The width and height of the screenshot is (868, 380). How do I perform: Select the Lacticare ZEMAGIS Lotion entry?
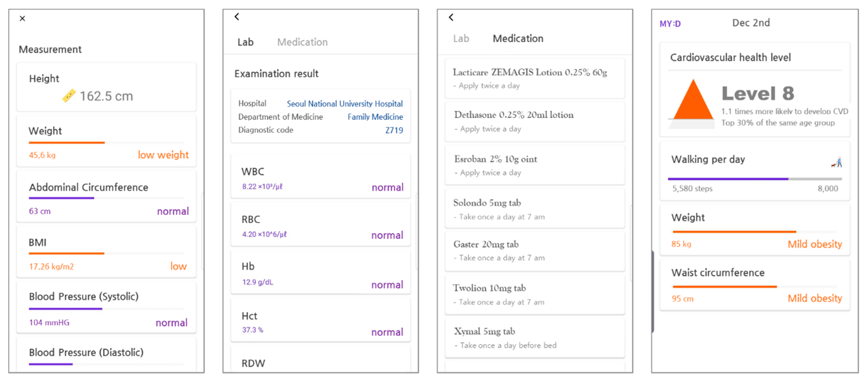tap(534, 78)
